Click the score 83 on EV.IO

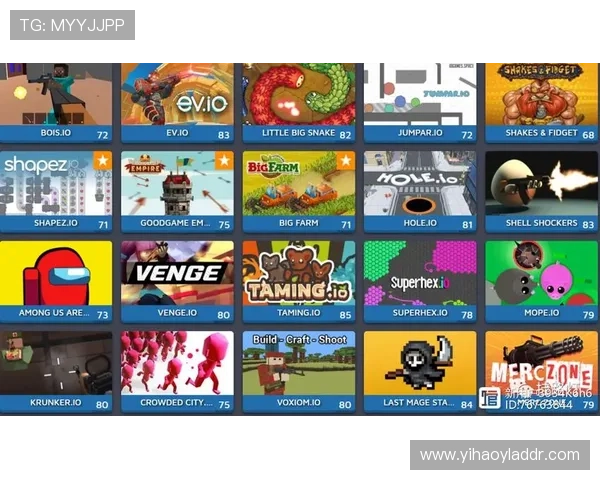[224, 135]
